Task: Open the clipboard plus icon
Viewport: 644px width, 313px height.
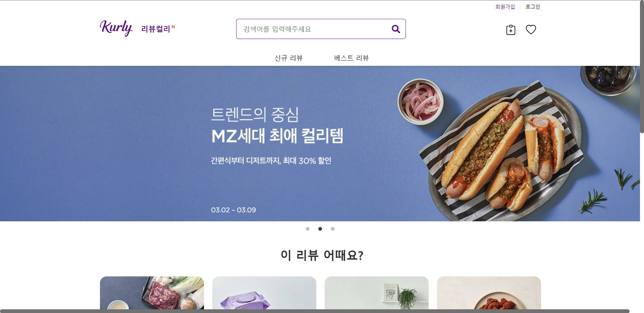Action: pos(511,30)
